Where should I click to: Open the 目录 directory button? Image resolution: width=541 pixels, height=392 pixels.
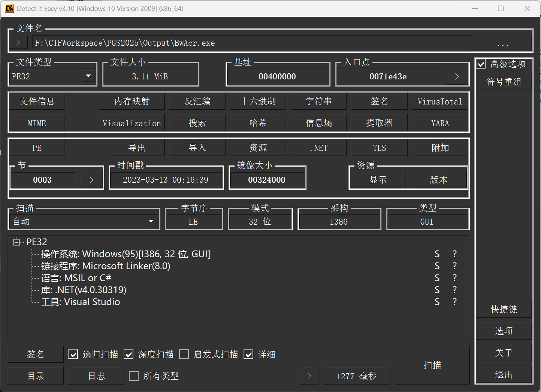(x=36, y=376)
